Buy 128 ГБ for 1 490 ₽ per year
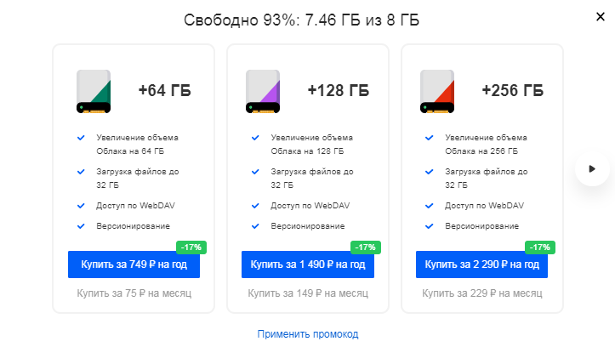Viewport: 615px width, 364px height. [x=308, y=264]
